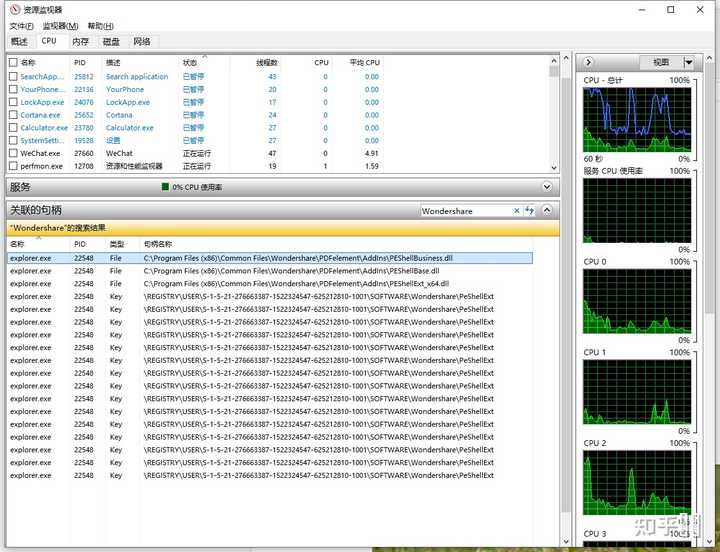
Task: Click the CPU 2 usage graph
Action: pos(637,483)
